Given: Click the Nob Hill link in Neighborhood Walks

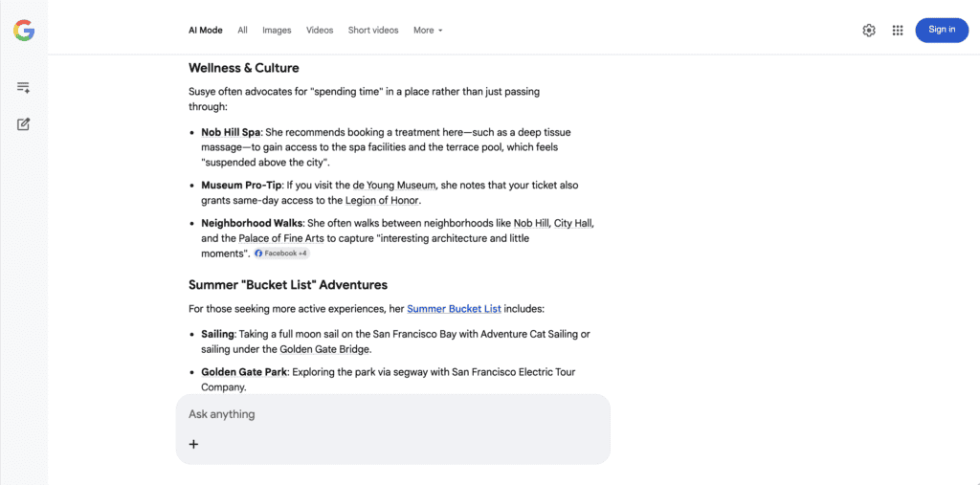Looking at the screenshot, I should (530, 223).
